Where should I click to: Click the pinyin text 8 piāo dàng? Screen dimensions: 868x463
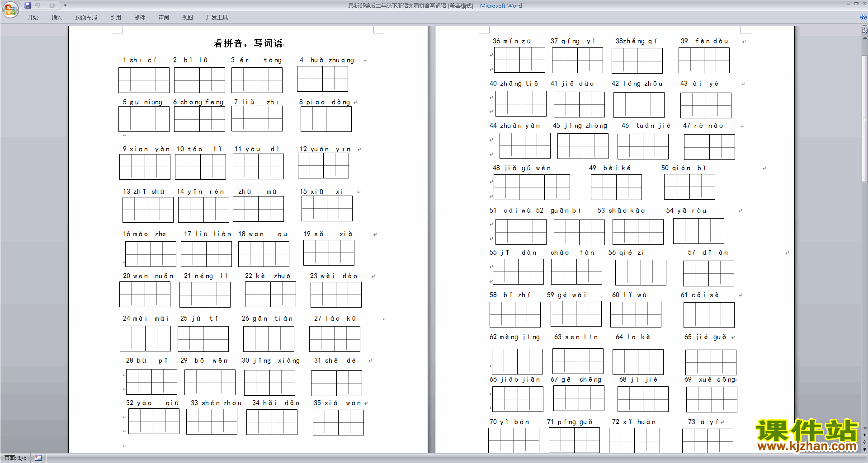tap(325, 102)
